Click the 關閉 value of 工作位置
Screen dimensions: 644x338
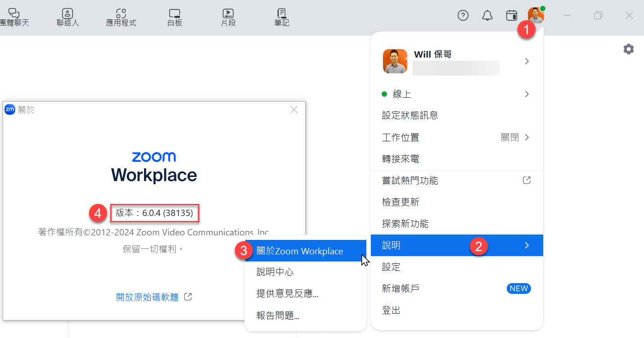pyautogui.click(x=510, y=137)
